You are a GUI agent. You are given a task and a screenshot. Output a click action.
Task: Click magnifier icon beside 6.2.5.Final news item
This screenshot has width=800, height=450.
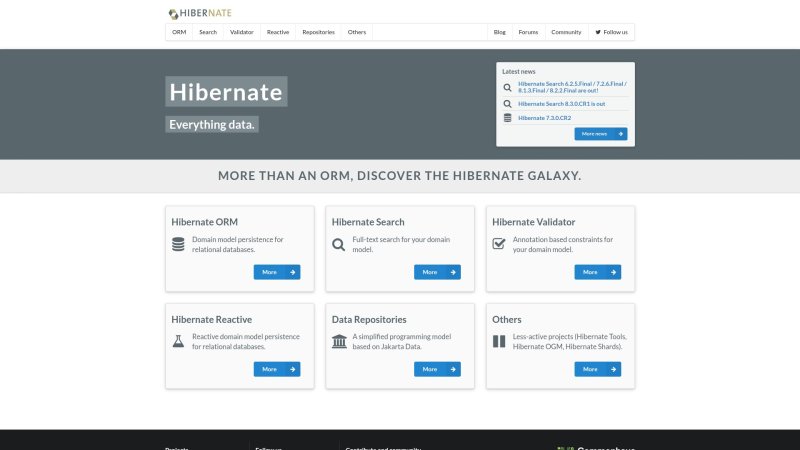click(507, 87)
